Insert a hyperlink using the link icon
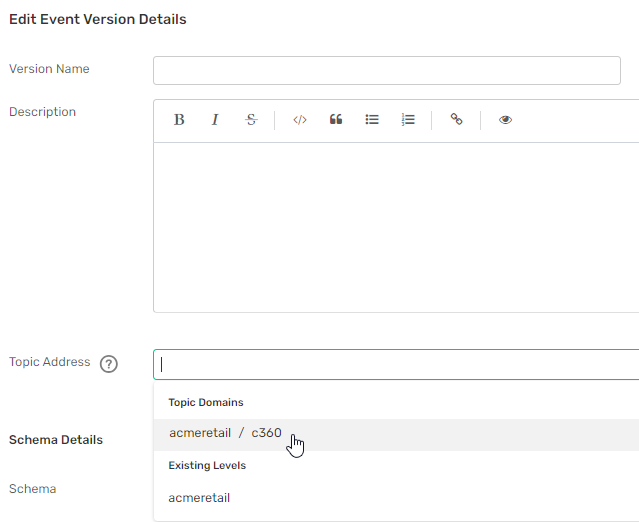Viewport: 639px width, 522px height. coord(456,120)
